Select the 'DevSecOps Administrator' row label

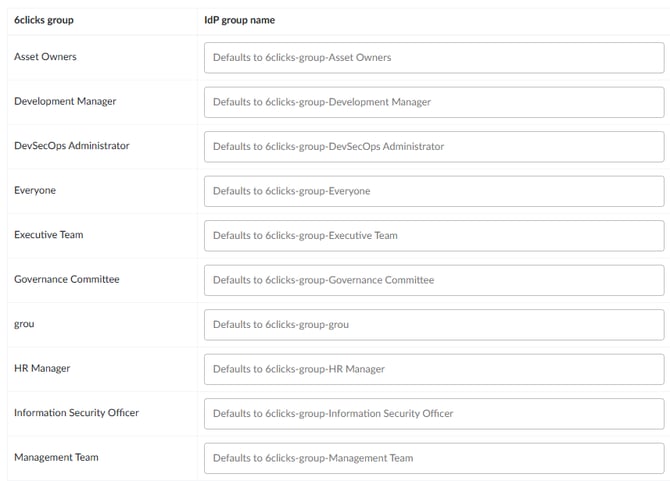click(x=72, y=146)
